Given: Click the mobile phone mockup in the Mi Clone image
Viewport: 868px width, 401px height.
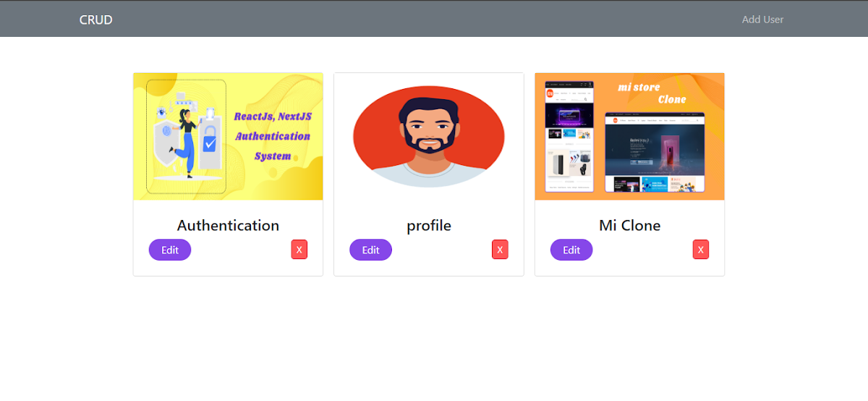Looking at the screenshot, I should tap(569, 136).
